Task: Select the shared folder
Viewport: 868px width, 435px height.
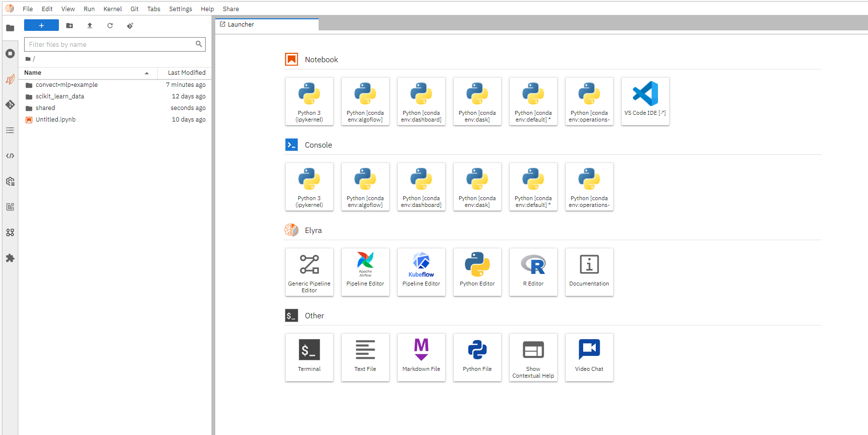Action: pos(115,108)
